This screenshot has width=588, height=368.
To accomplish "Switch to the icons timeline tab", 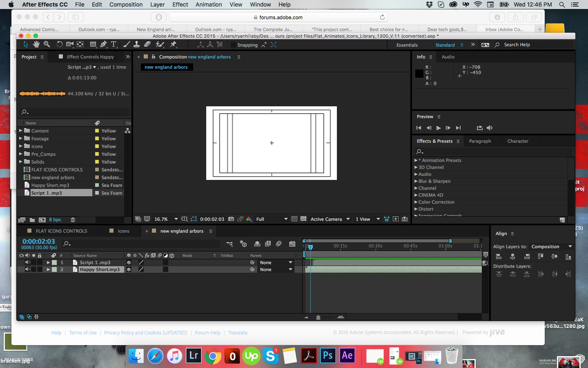I will pyautogui.click(x=123, y=231).
